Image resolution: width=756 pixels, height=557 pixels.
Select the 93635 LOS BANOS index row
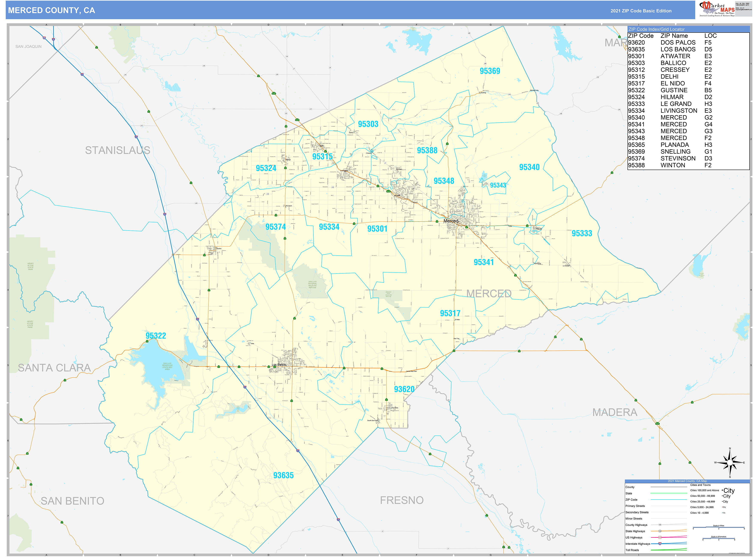pyautogui.click(x=670, y=49)
